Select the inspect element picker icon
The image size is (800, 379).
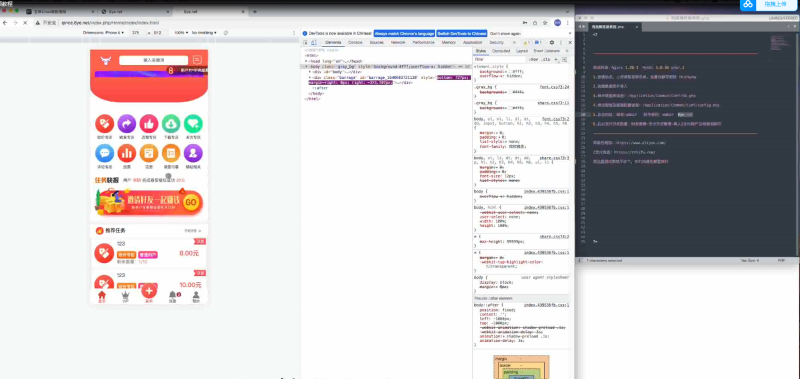coord(305,42)
